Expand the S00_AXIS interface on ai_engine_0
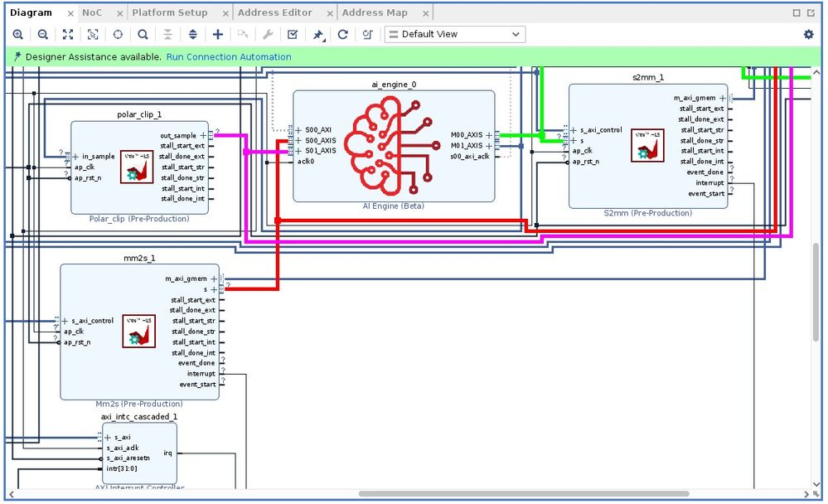The image size is (828, 504). tap(298, 141)
